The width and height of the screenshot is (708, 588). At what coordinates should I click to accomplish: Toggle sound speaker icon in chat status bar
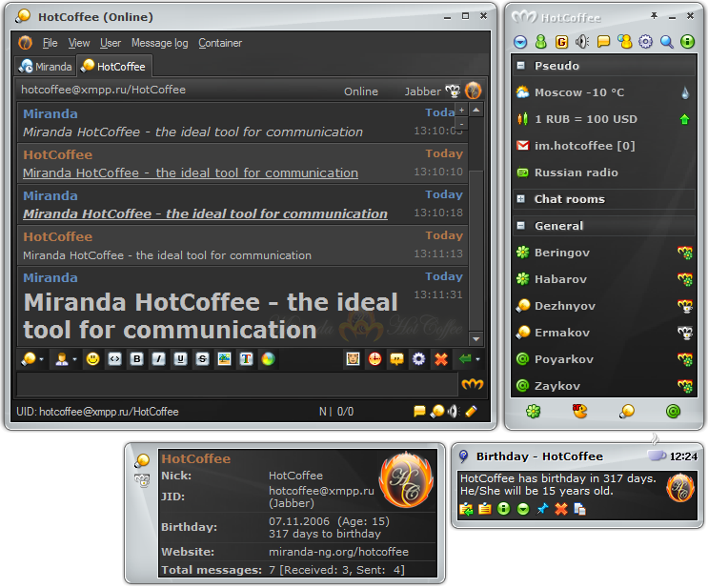454,412
